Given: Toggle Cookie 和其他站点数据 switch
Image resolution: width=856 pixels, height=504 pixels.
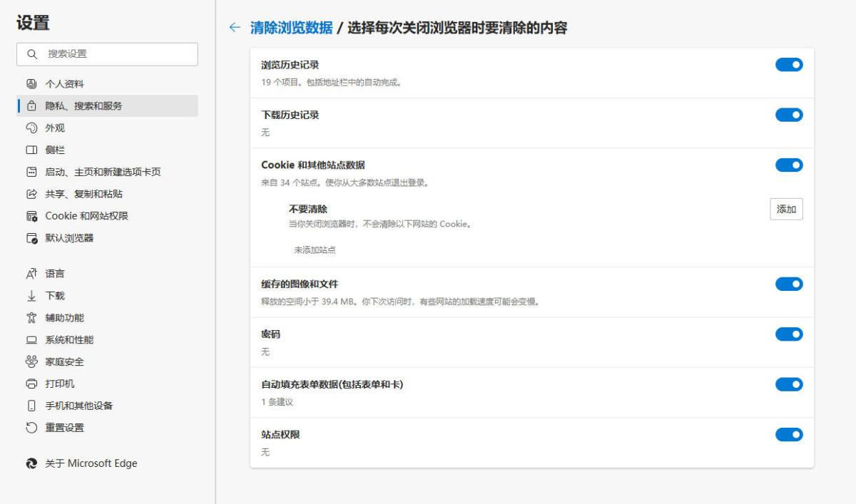Looking at the screenshot, I should point(789,165).
